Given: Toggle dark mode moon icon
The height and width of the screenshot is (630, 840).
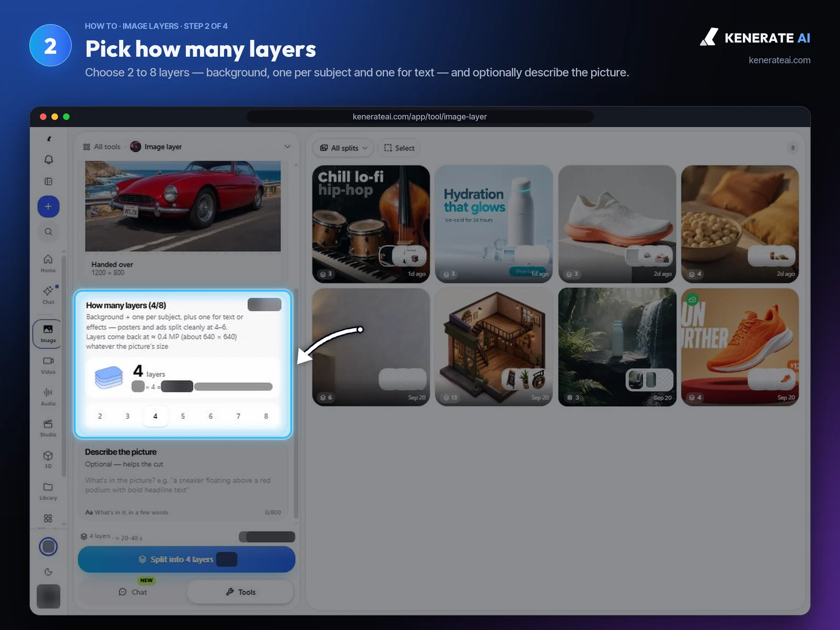Looking at the screenshot, I should click(48, 572).
